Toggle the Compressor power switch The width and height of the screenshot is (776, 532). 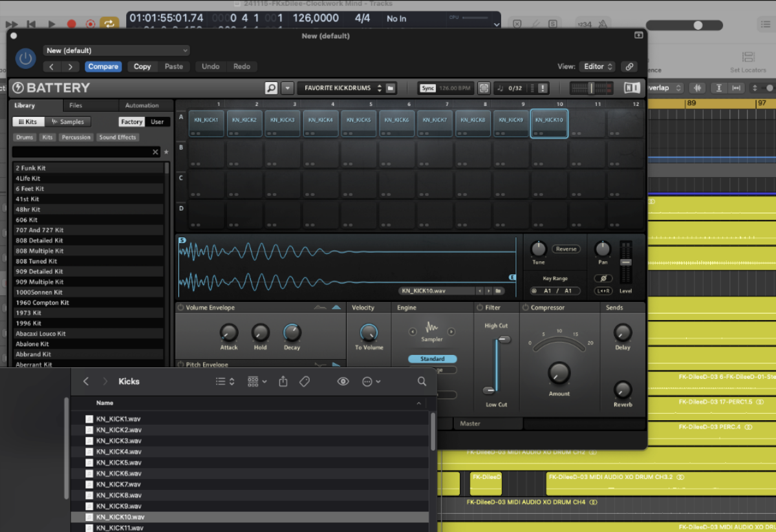pyautogui.click(x=525, y=308)
